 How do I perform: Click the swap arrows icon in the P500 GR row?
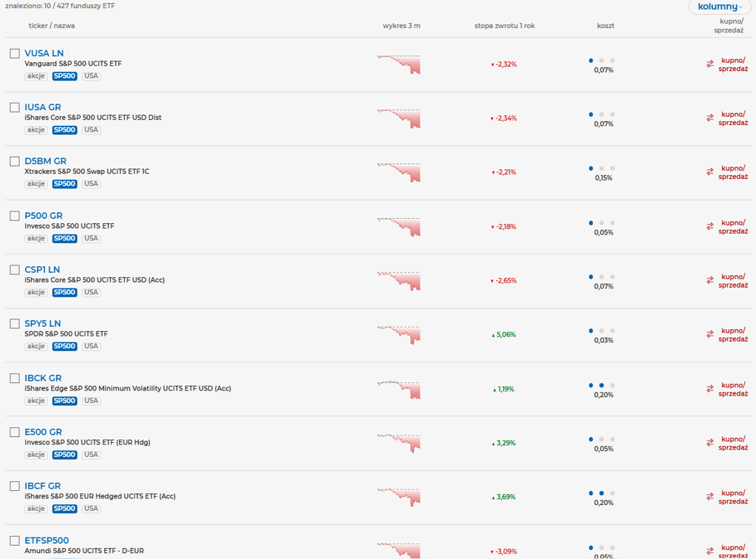[709, 227]
